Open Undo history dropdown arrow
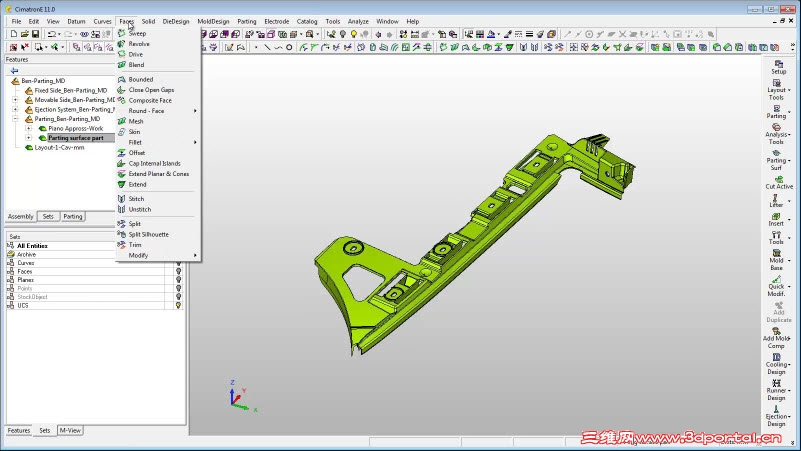This screenshot has width=801, height=451. click(x=59, y=34)
